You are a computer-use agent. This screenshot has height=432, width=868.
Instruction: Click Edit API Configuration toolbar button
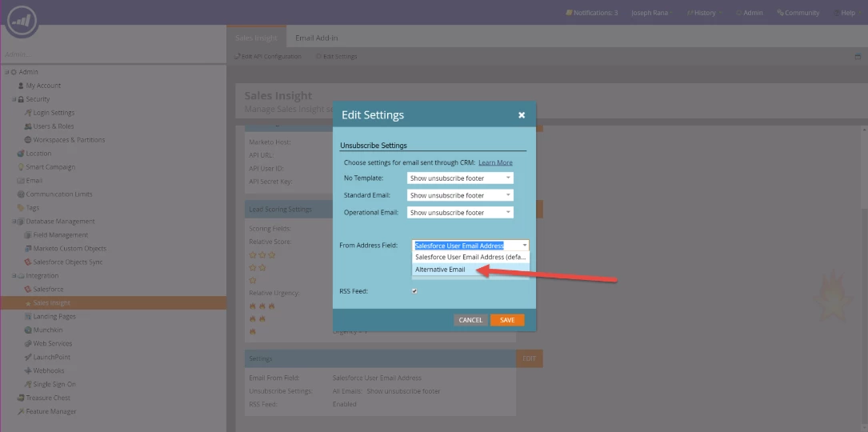[268, 57]
